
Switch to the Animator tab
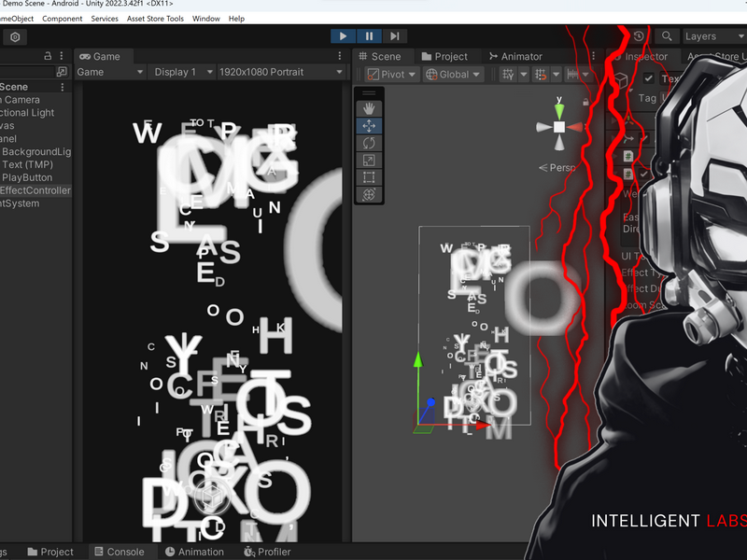516,56
